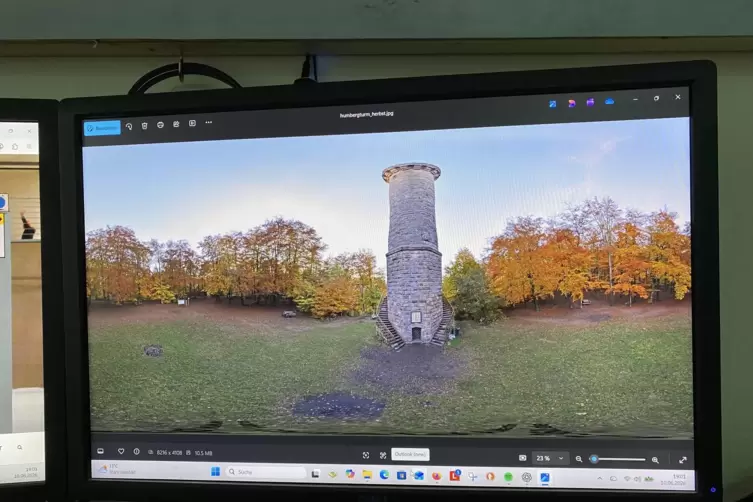753x502 pixels.
Task: Open the 23 % zoom level dropdown
Action: point(550,458)
